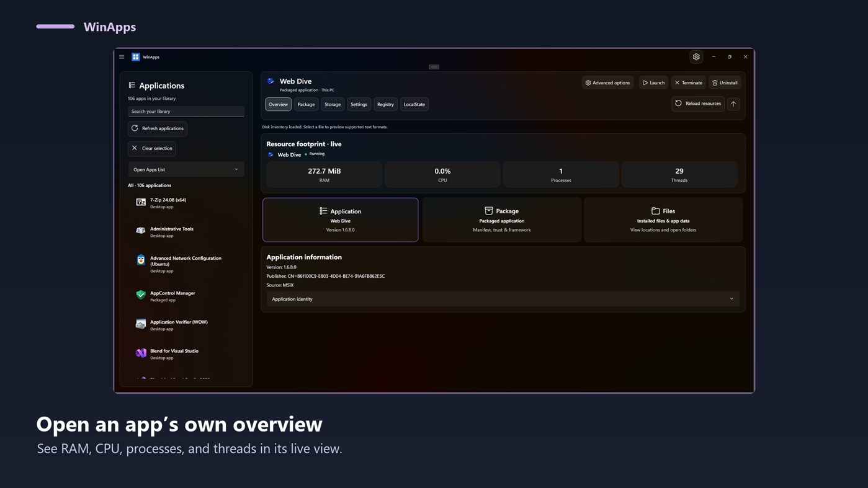
Task: Select AppControl Manager in the list
Action: 186,296
